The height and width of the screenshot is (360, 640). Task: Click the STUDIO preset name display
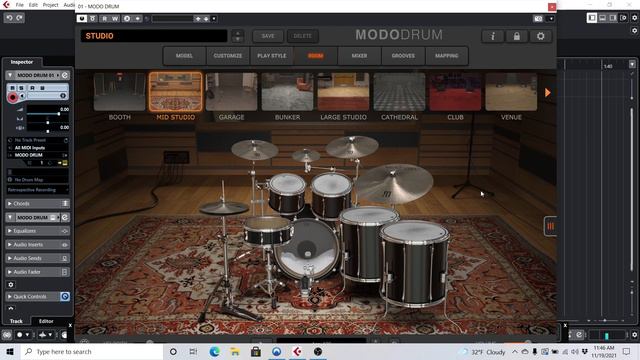[x=154, y=36]
